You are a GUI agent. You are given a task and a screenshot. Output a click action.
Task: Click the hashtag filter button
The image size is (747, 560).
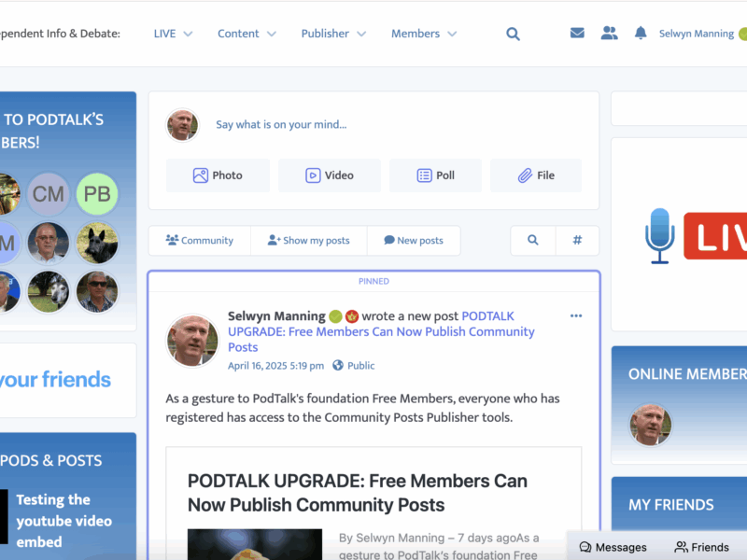(577, 240)
